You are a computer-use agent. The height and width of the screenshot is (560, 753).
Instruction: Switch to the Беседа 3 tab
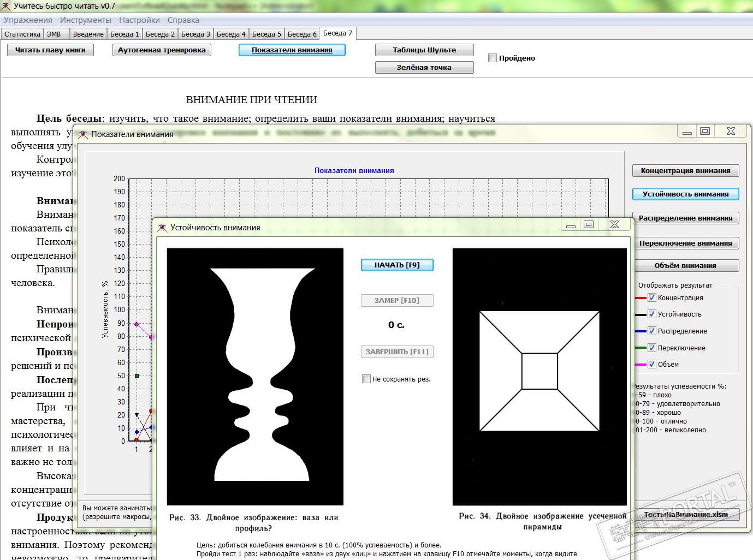196,34
